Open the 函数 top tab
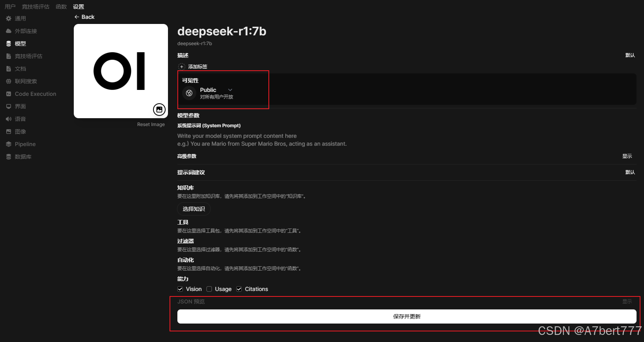 click(61, 7)
